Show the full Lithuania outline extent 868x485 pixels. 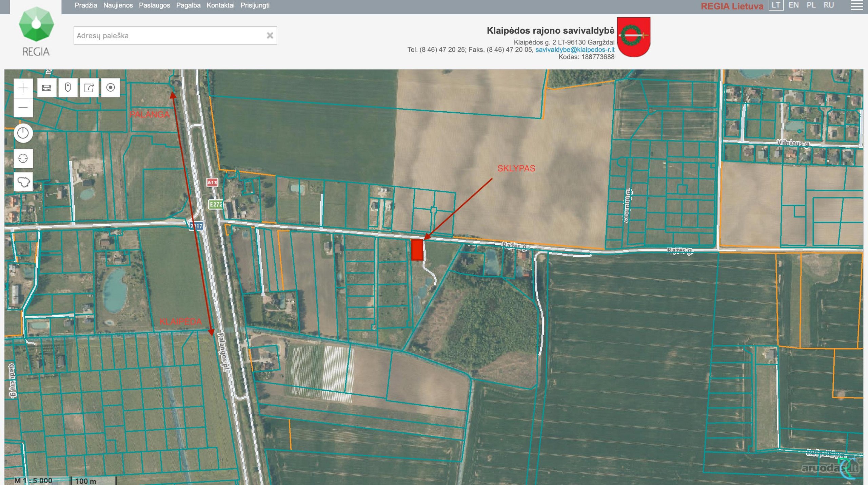coord(23,182)
